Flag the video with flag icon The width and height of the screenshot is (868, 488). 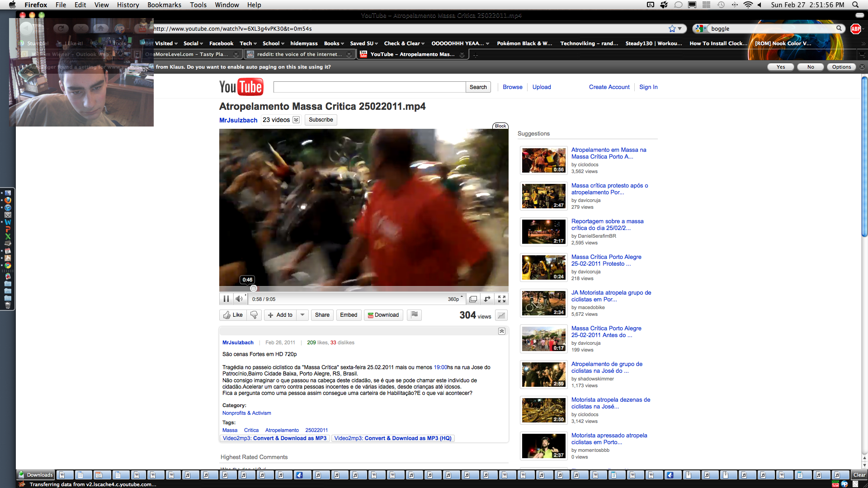(x=414, y=315)
